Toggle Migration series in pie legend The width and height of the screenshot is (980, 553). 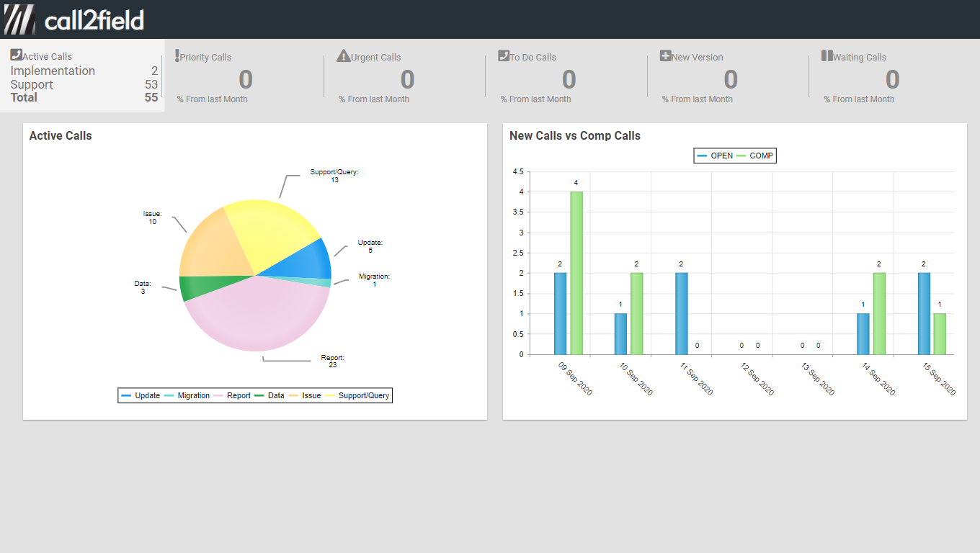point(187,395)
